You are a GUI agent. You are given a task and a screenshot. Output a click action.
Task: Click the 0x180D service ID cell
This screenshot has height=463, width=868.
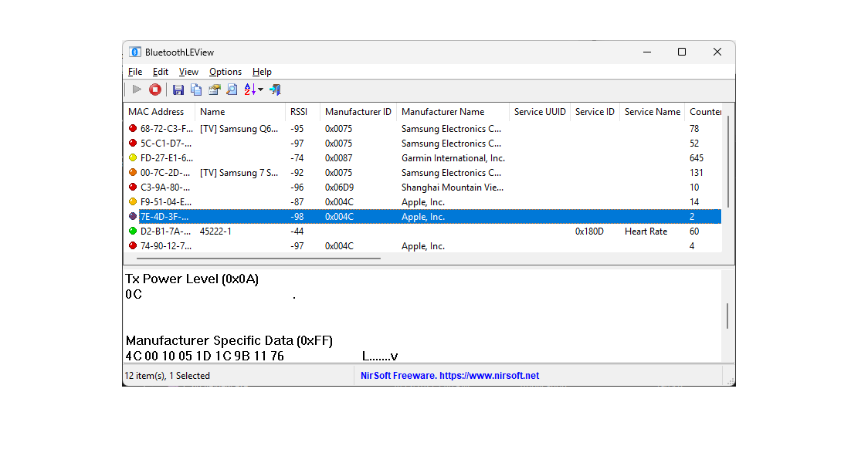point(589,231)
